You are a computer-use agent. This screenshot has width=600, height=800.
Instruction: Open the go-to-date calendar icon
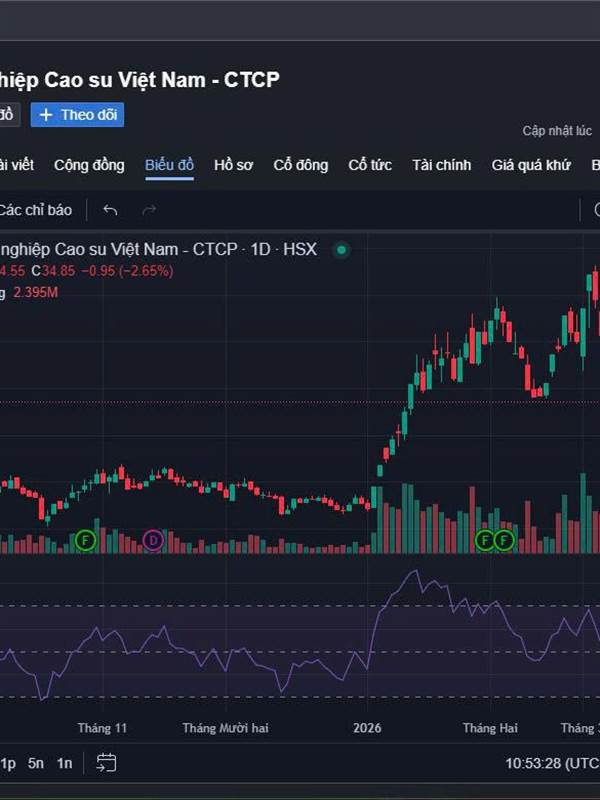click(x=106, y=763)
